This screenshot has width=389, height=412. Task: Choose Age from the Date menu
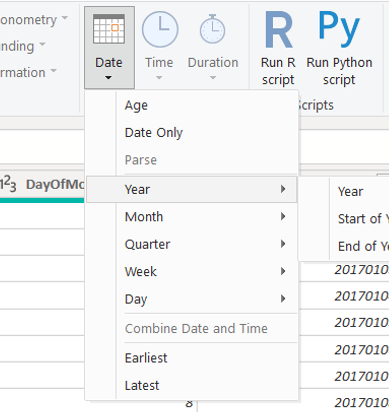tap(191, 105)
